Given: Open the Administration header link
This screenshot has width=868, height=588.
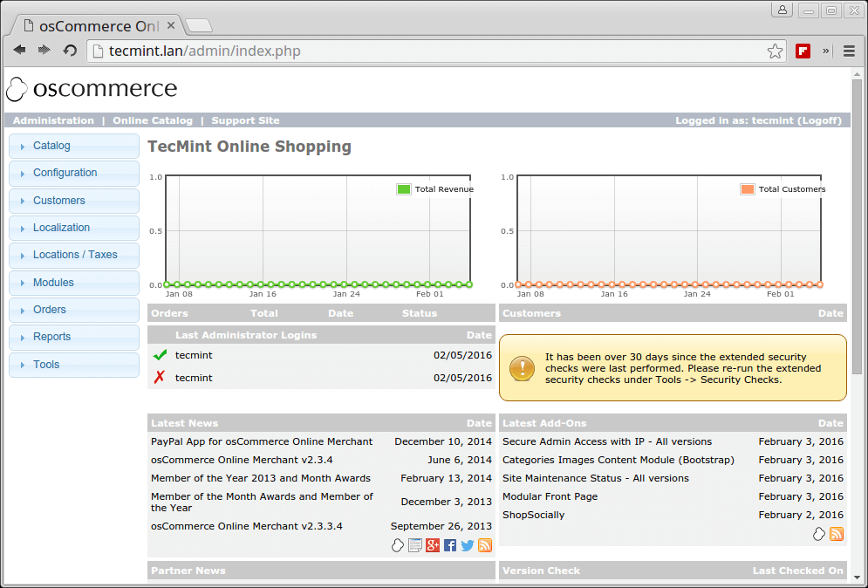Looking at the screenshot, I should (x=54, y=120).
